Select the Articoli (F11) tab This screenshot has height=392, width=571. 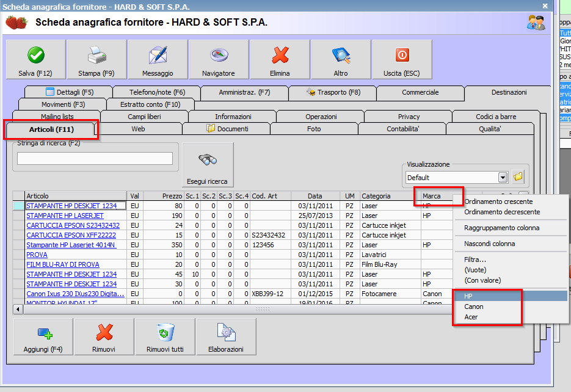51,129
